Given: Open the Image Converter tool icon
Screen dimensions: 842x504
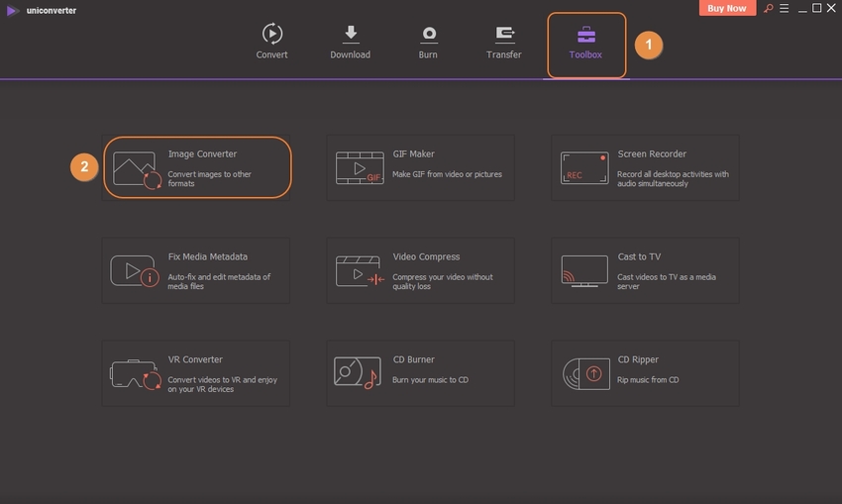Looking at the screenshot, I should pos(136,168).
